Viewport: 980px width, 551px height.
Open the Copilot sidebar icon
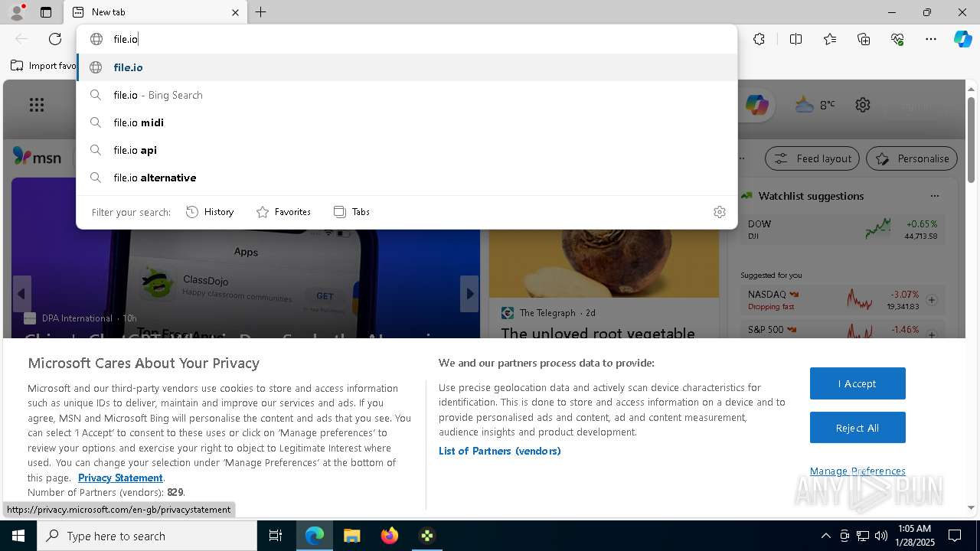[x=962, y=39]
